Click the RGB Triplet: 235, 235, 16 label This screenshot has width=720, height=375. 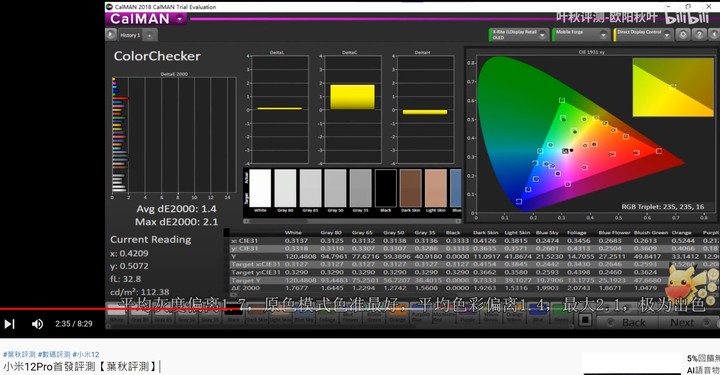663,207
